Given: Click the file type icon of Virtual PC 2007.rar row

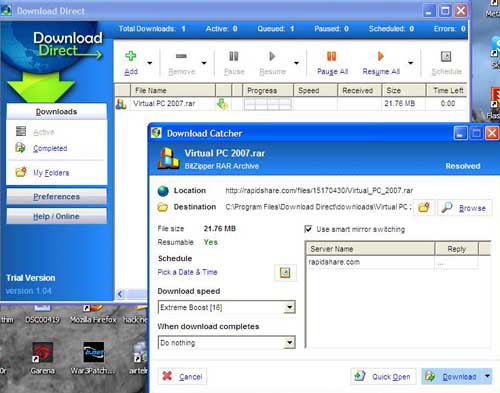Looking at the screenshot, I should (121, 104).
